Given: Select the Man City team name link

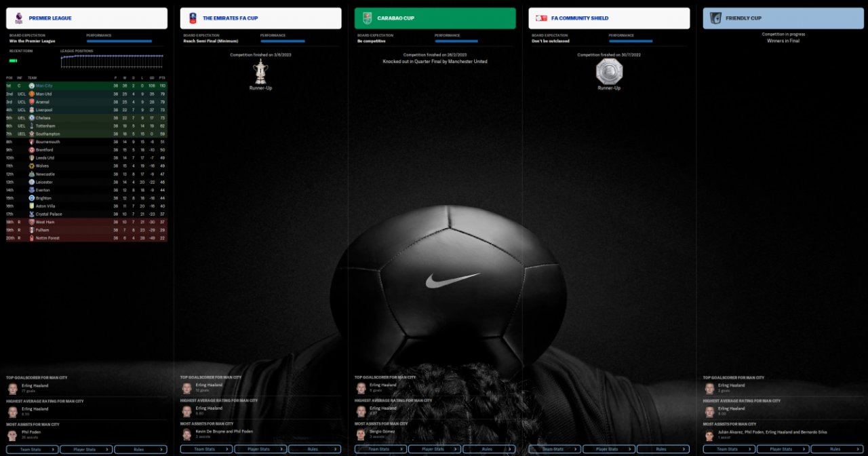Looking at the screenshot, I should (44, 86).
